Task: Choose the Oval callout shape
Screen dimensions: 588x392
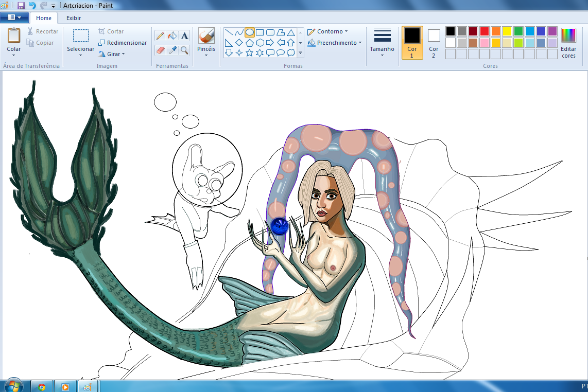Action: [281, 53]
